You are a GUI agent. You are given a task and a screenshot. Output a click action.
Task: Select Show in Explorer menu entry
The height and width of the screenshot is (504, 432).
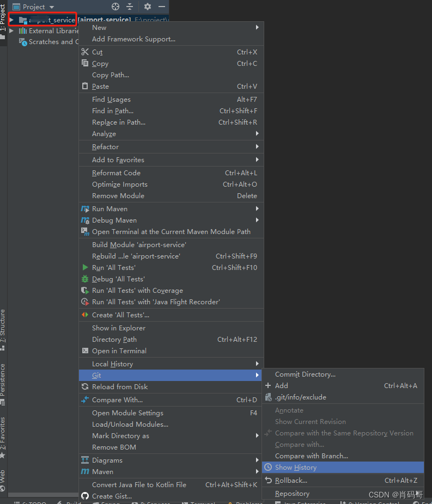(172, 328)
